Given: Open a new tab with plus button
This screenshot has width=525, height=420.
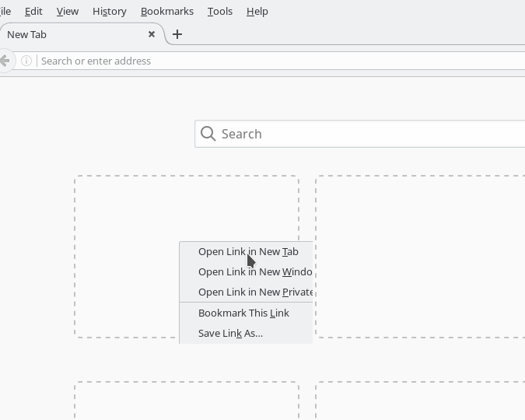Looking at the screenshot, I should (177, 34).
